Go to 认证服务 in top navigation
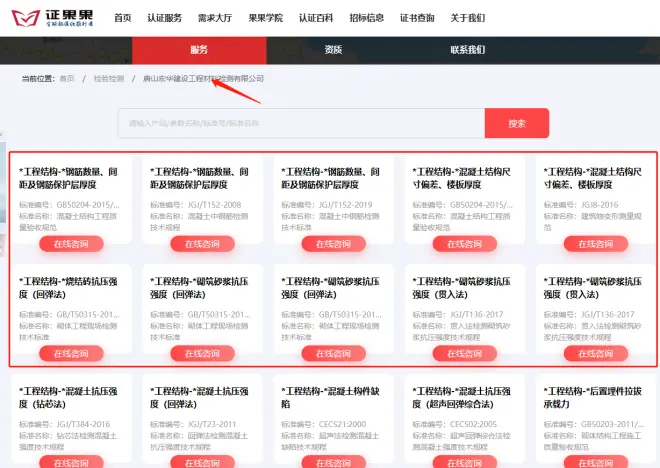This screenshot has width=660, height=468. (x=164, y=18)
